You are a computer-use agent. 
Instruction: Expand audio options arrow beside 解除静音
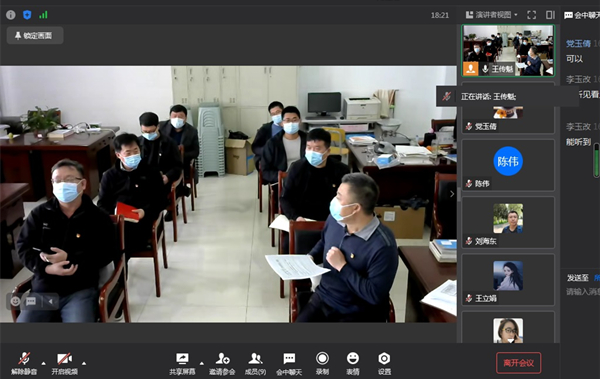pos(44,363)
